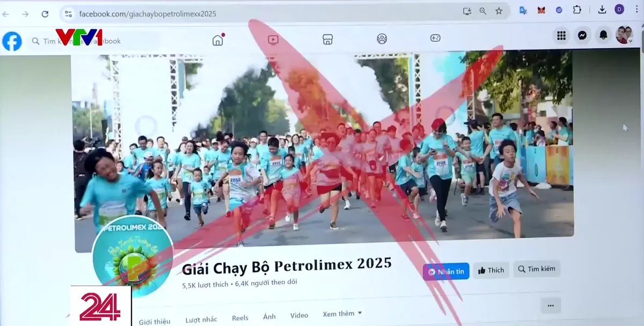Click the address bar URL giachaybopetrolimexx2025

148,14
